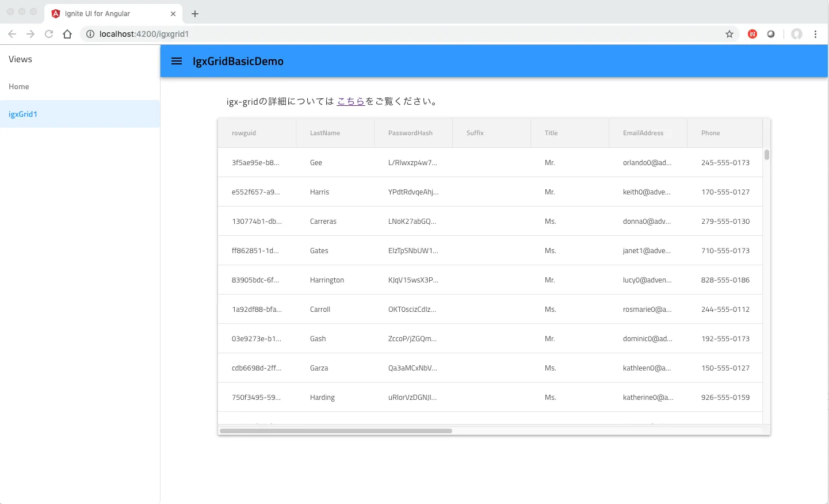
Task: Open a new browser tab
Action: pyautogui.click(x=195, y=14)
